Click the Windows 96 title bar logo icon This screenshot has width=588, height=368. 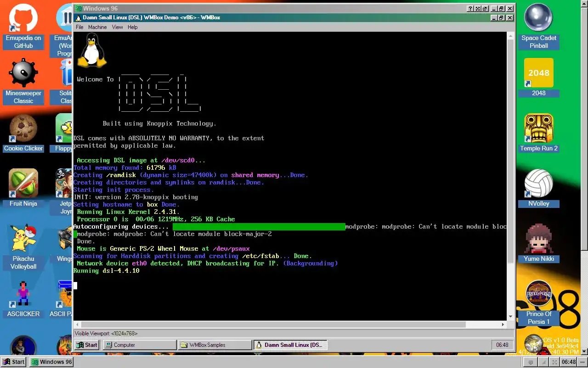[x=79, y=9]
